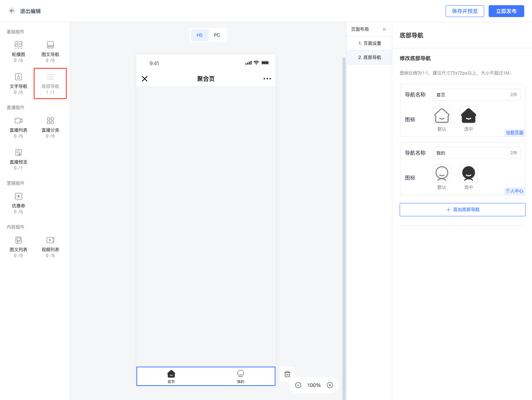Add the 优惠券 coupon component

pyautogui.click(x=19, y=203)
